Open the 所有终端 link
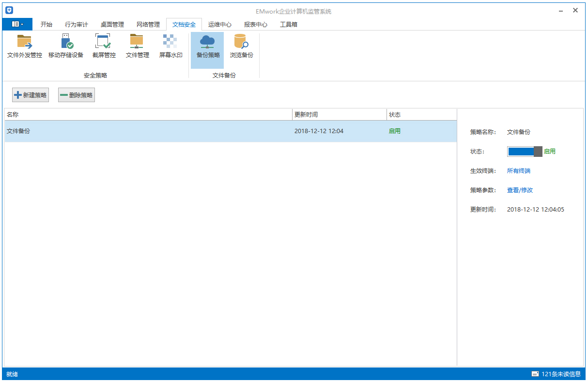 click(x=518, y=171)
